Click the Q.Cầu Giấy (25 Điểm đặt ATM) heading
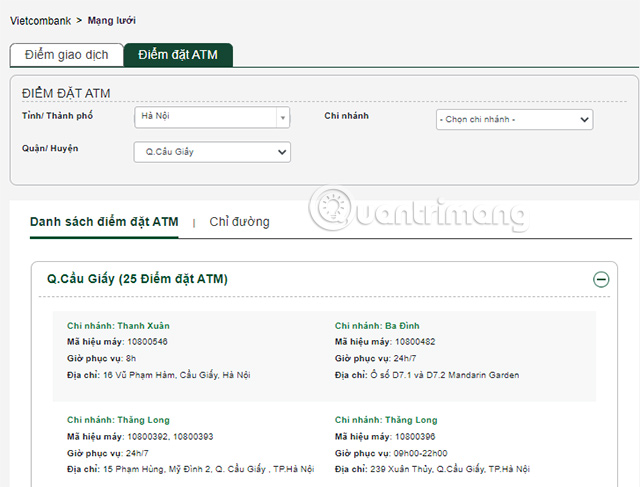Viewport: 640px width, 487px height. [x=137, y=279]
